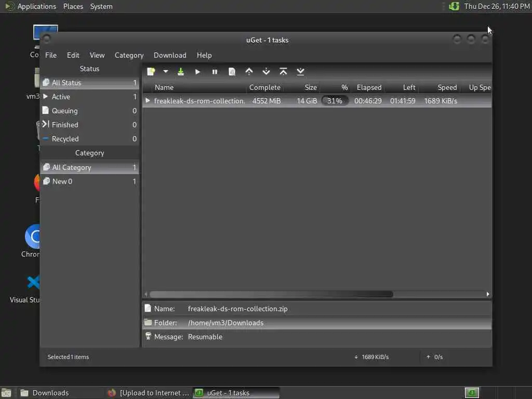Open the File menu
532x399 pixels.
click(51, 55)
